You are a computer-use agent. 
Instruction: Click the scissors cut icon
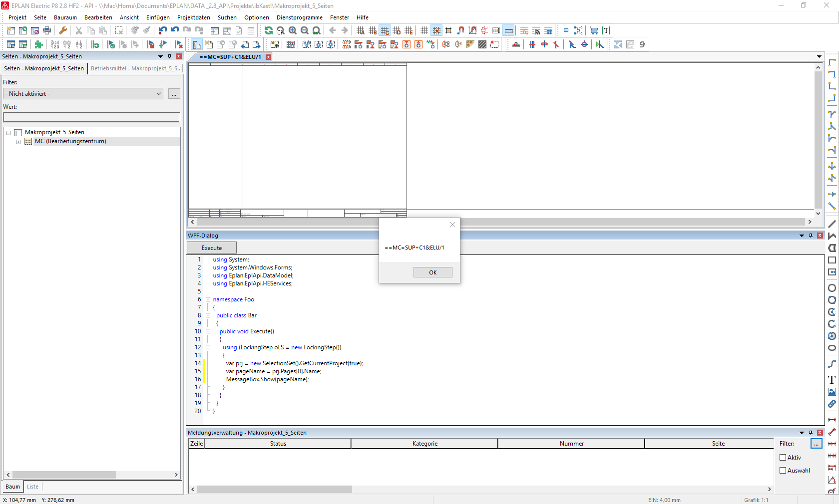tap(79, 30)
